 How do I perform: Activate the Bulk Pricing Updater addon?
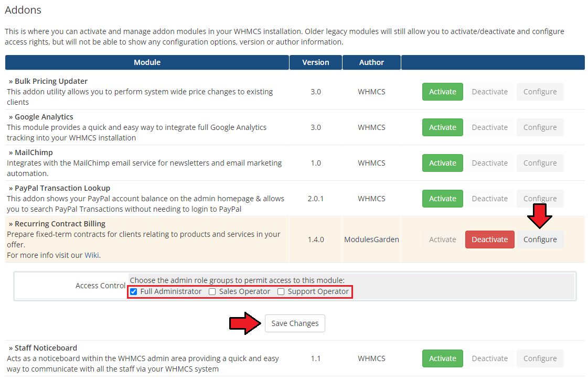click(x=443, y=92)
